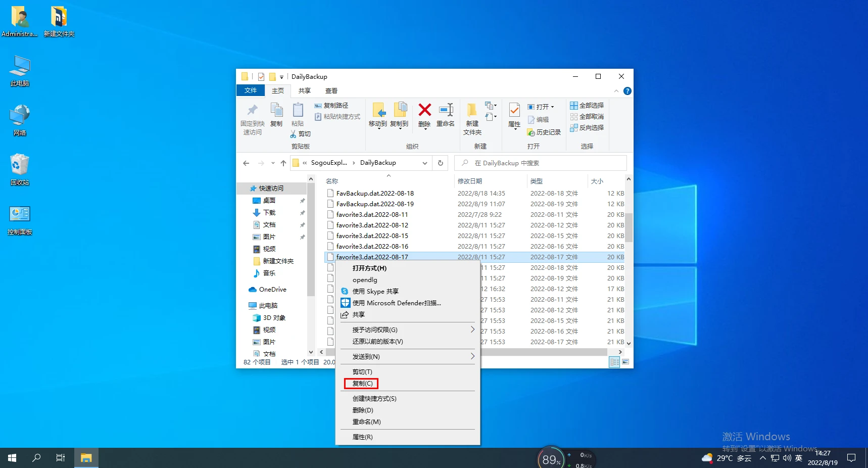The image size is (868, 468).
Task: Expand the address bar history dropdown
Action: [x=424, y=163]
